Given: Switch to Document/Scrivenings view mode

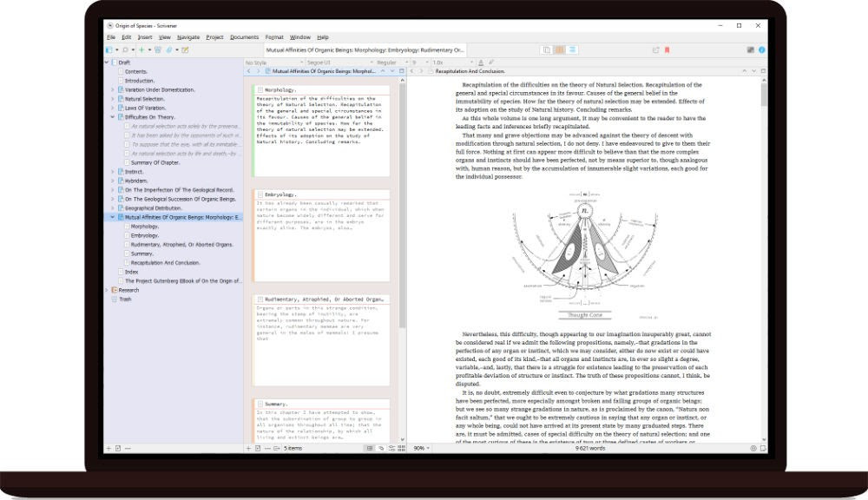Looking at the screenshot, I should [x=546, y=49].
